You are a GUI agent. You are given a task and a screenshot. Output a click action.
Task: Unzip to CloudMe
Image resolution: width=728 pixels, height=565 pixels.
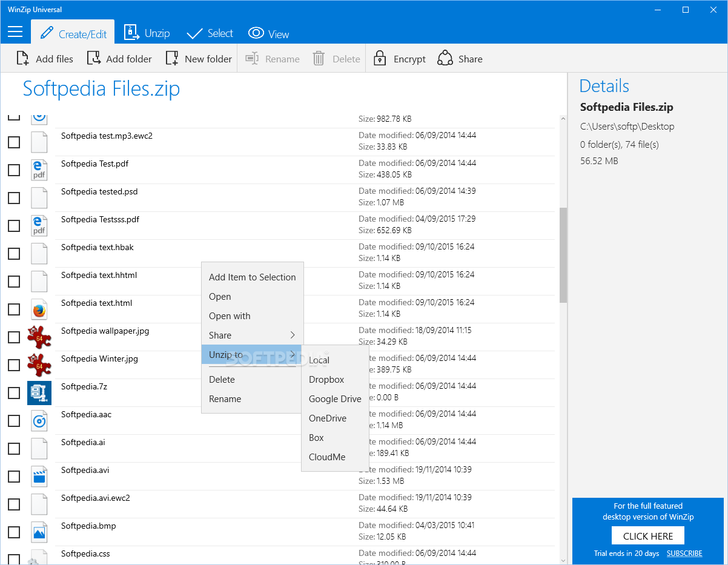point(335,457)
